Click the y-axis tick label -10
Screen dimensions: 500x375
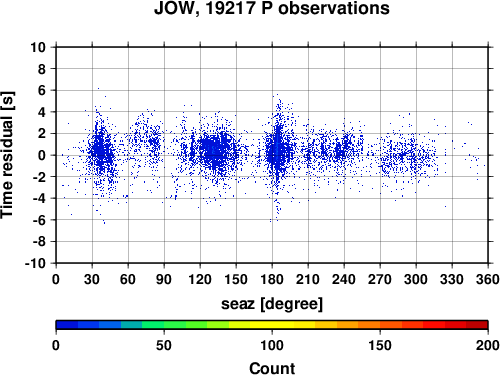(x=35, y=263)
